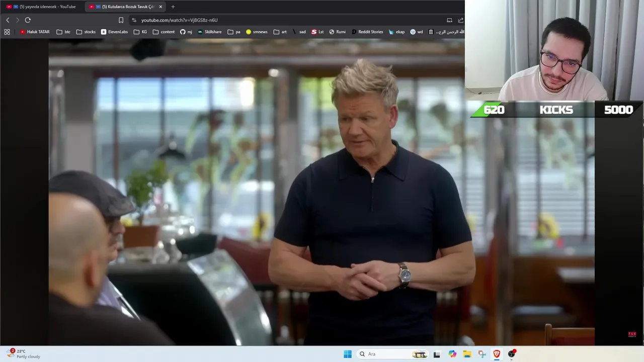This screenshot has width=644, height=362.
Task: Switch to Brave browser in taskbar
Action: click(497, 354)
